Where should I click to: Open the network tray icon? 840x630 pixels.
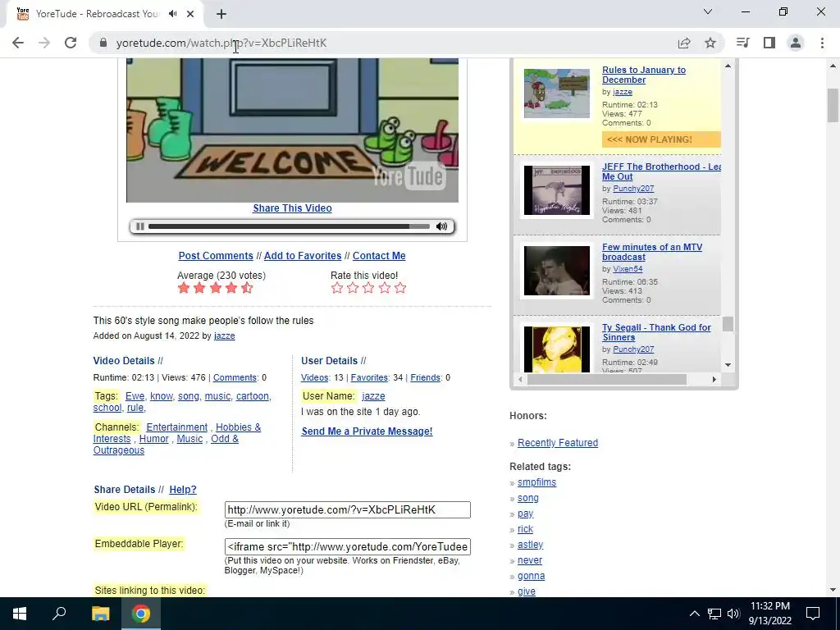(x=714, y=614)
